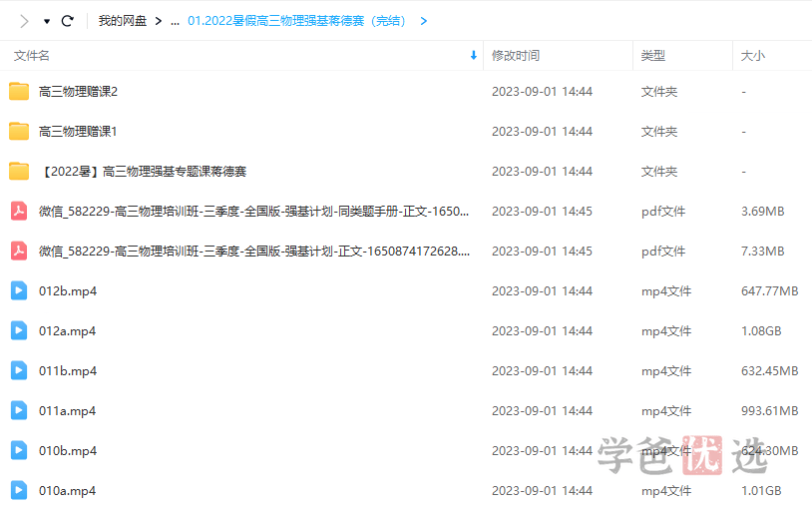This screenshot has height=515, width=812.
Task: Select 【2022暑】高三物理强基专题课蒋德赛 folder name
Action: (143, 172)
